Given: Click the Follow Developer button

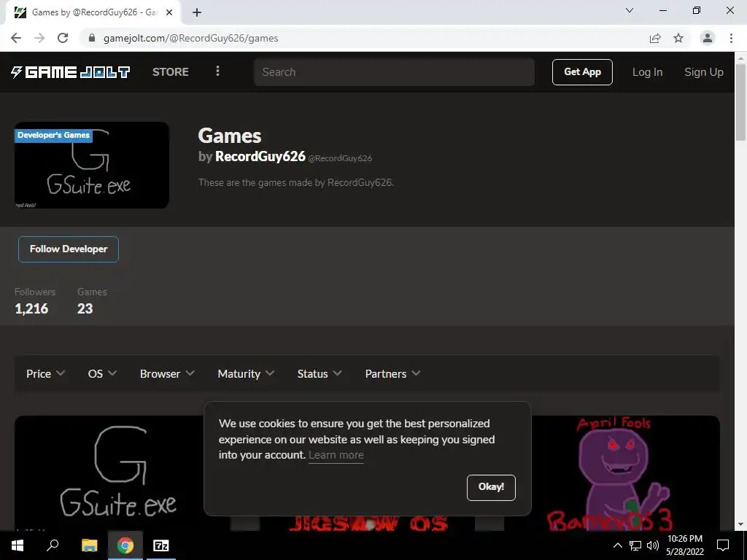Looking at the screenshot, I should pyautogui.click(x=68, y=249).
